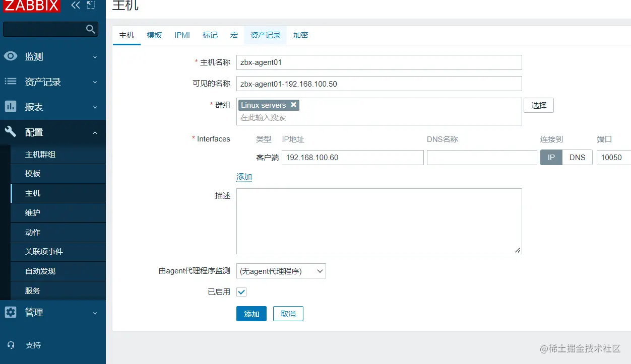Open the 支持 link

[33, 345]
